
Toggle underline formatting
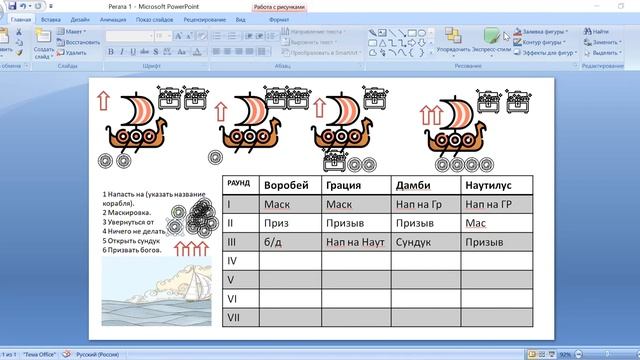pyautogui.click(x=133, y=52)
